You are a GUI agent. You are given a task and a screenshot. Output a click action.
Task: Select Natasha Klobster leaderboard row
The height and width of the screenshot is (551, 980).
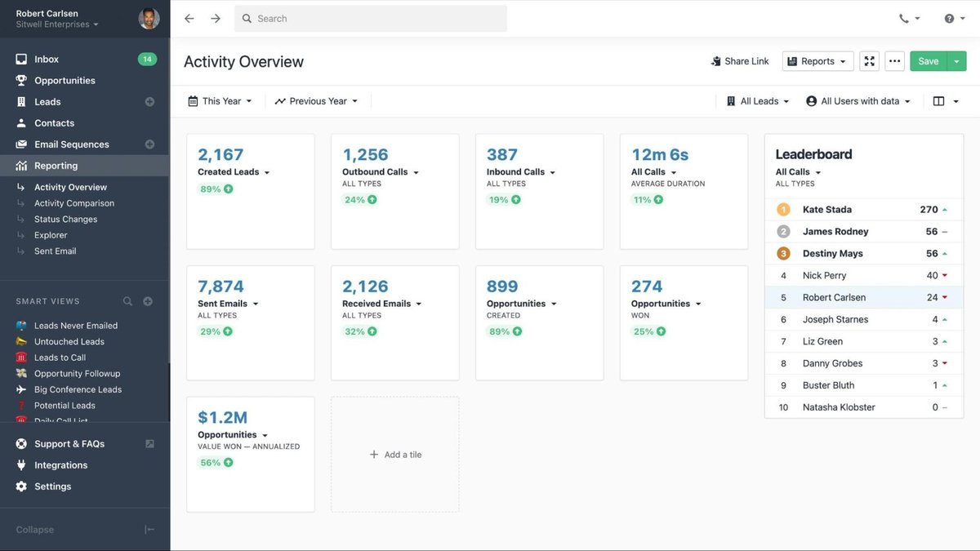864,407
